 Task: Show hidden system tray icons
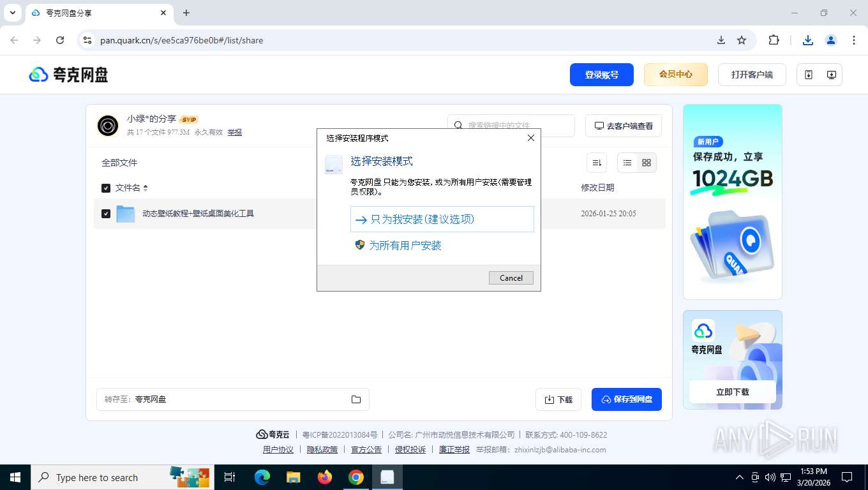click(x=740, y=477)
